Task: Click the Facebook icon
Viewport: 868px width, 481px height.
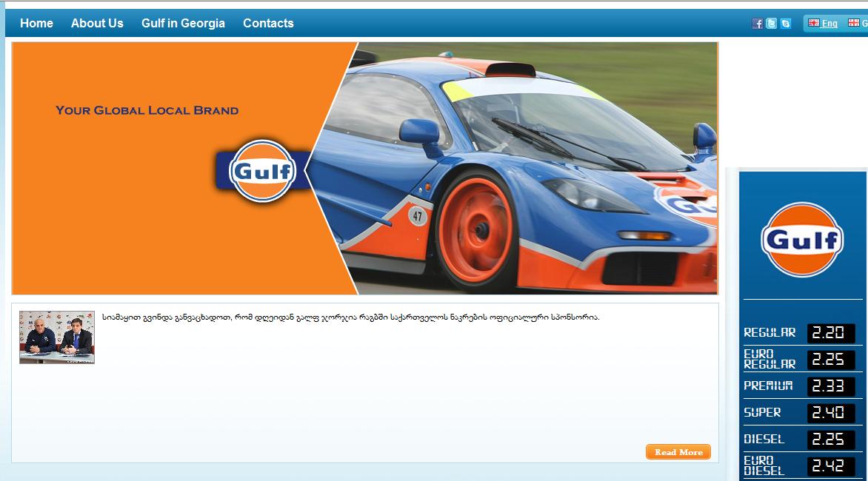Action: coord(758,23)
